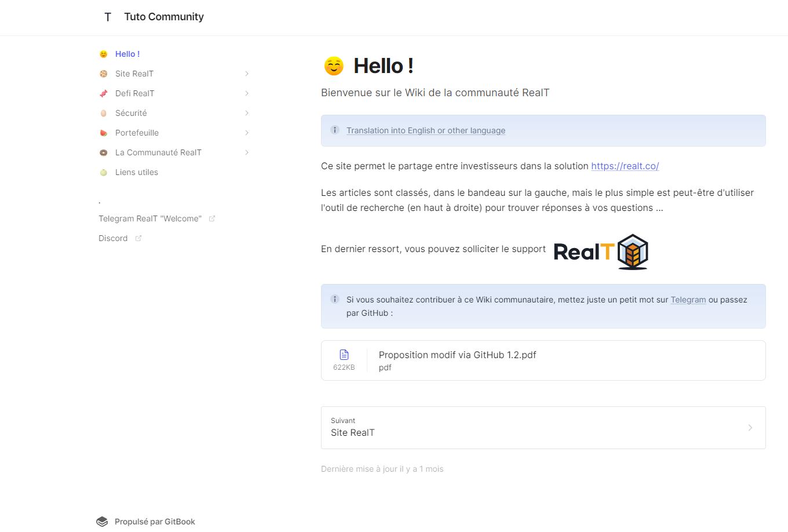Click the candy emoji next to Defi RealT
788x532 pixels.
pos(104,93)
